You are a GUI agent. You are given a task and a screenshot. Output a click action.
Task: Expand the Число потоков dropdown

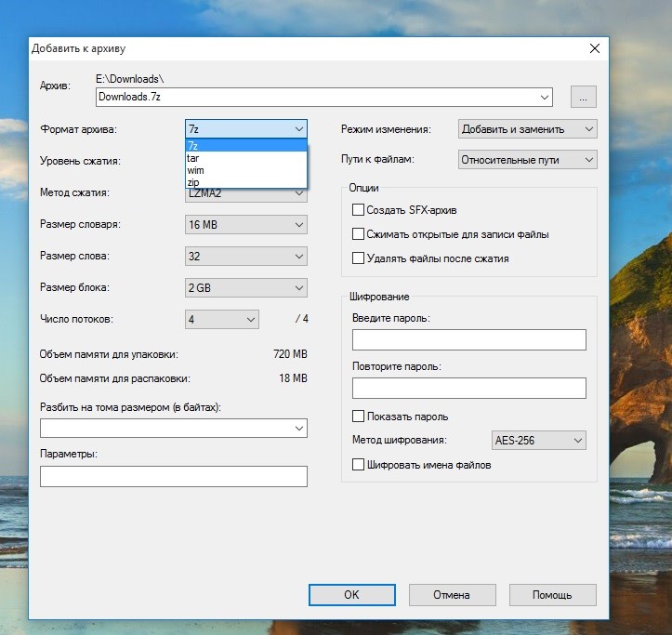click(222, 320)
